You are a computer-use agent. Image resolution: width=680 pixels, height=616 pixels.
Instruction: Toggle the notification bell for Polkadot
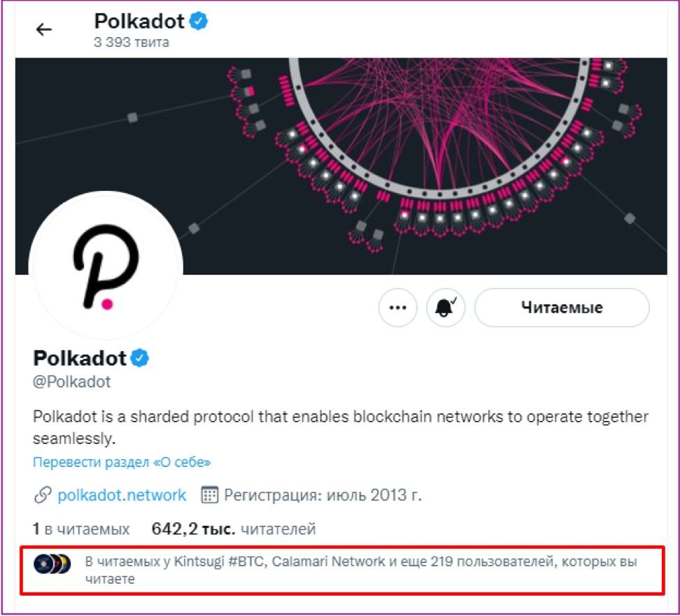tap(446, 308)
